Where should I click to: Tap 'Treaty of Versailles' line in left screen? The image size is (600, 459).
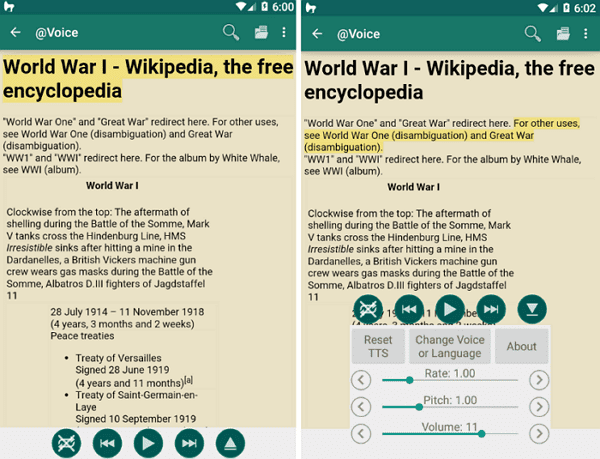pyautogui.click(x=118, y=358)
